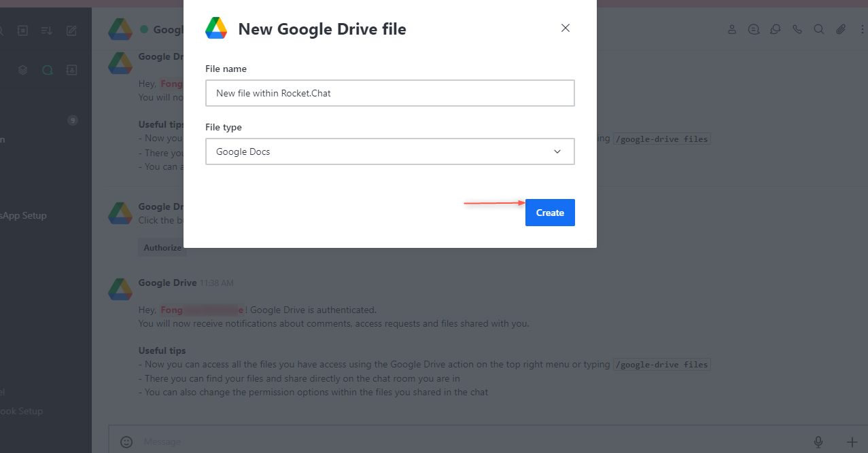Image resolution: width=868 pixels, height=453 pixels.
Task: Open the paperclip files icon in room header
Action: coord(841,29)
